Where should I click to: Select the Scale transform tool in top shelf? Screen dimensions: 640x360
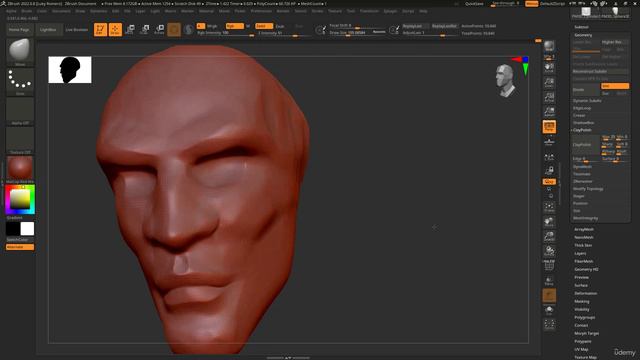(x=144, y=29)
